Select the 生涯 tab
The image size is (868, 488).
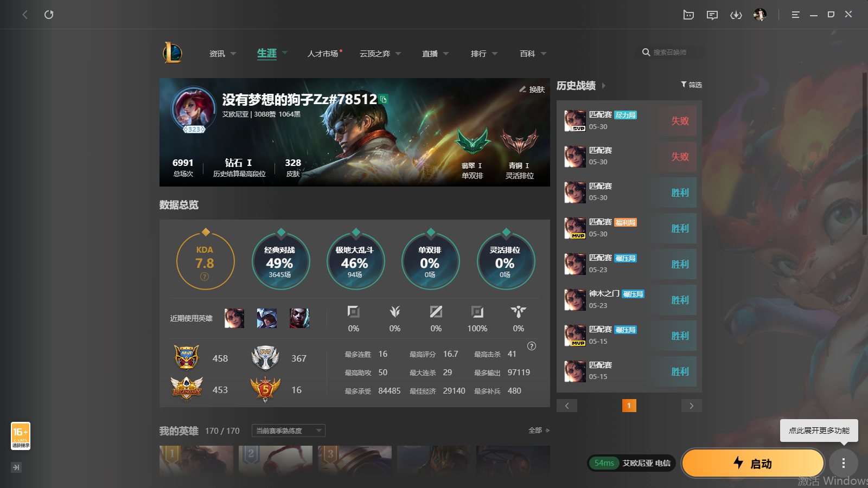click(267, 54)
